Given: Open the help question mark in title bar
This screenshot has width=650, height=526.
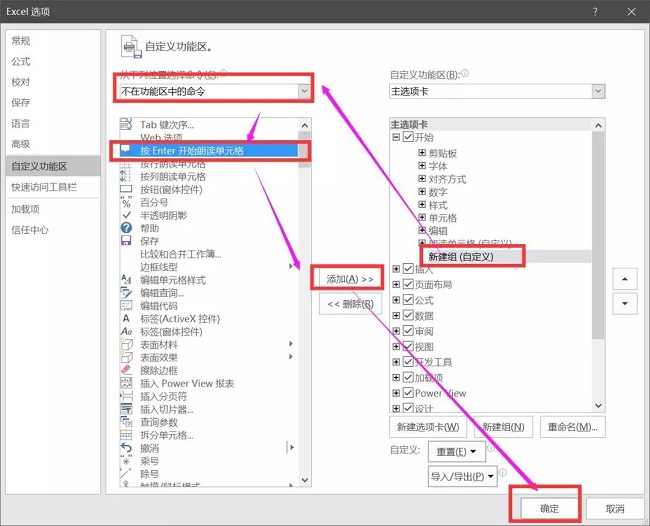Looking at the screenshot, I should [x=595, y=12].
